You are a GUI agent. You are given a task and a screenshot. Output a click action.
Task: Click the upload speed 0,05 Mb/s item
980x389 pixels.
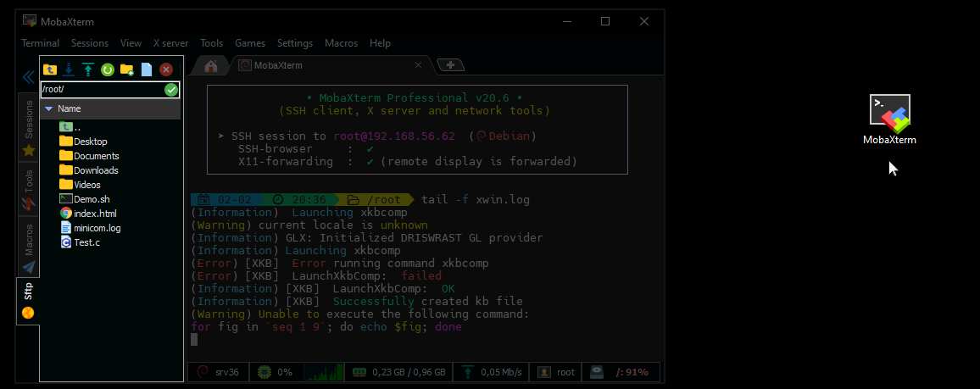point(491,372)
